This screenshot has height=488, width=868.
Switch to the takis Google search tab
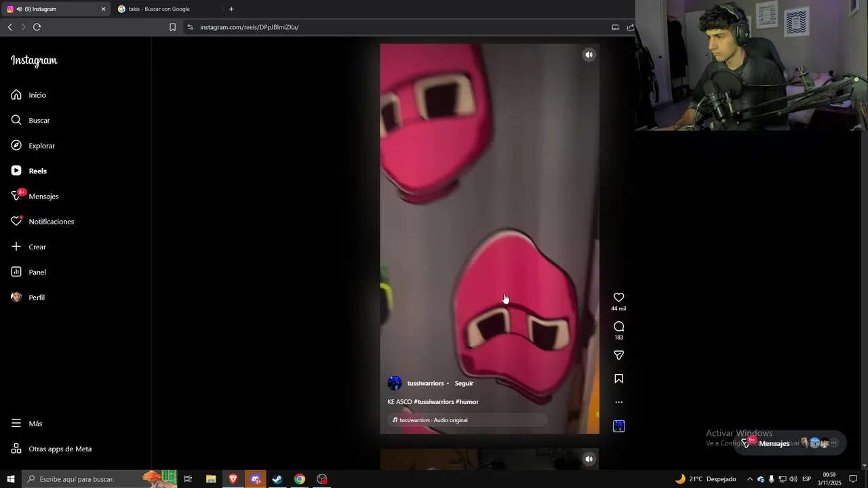pos(166,9)
